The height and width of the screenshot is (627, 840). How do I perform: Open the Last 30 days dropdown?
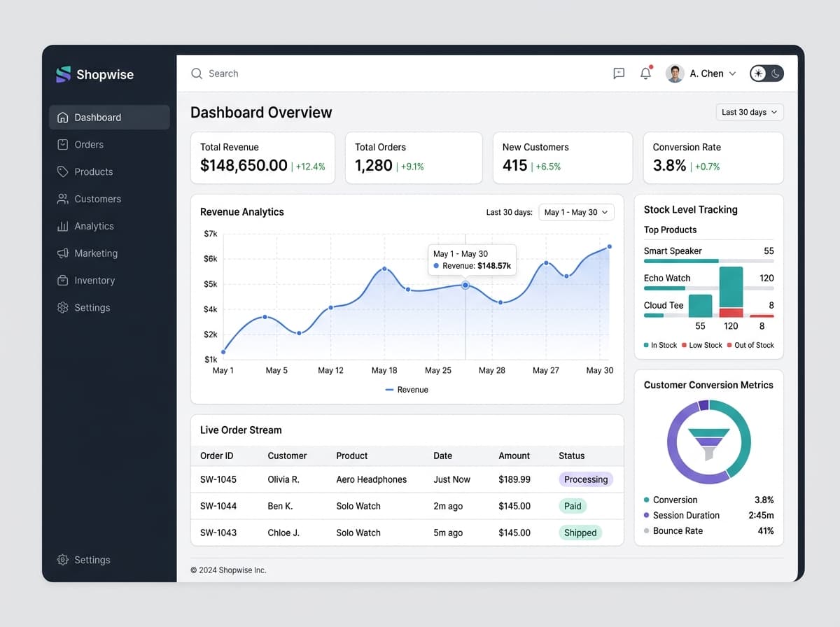(x=750, y=112)
